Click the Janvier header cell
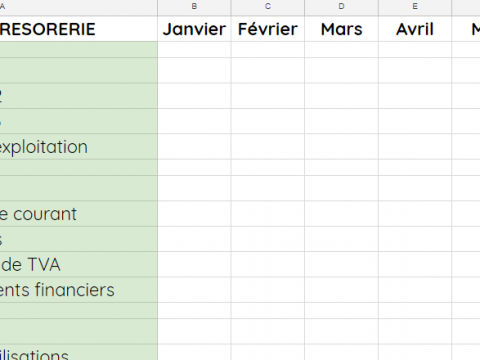 click(194, 29)
